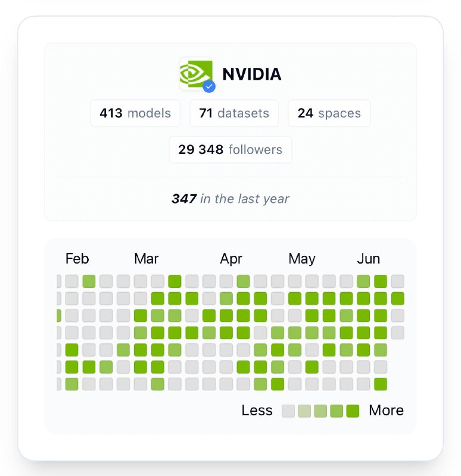The width and height of the screenshot is (461, 476).
Task: Click the NVIDIA logo avatar
Action: click(195, 73)
